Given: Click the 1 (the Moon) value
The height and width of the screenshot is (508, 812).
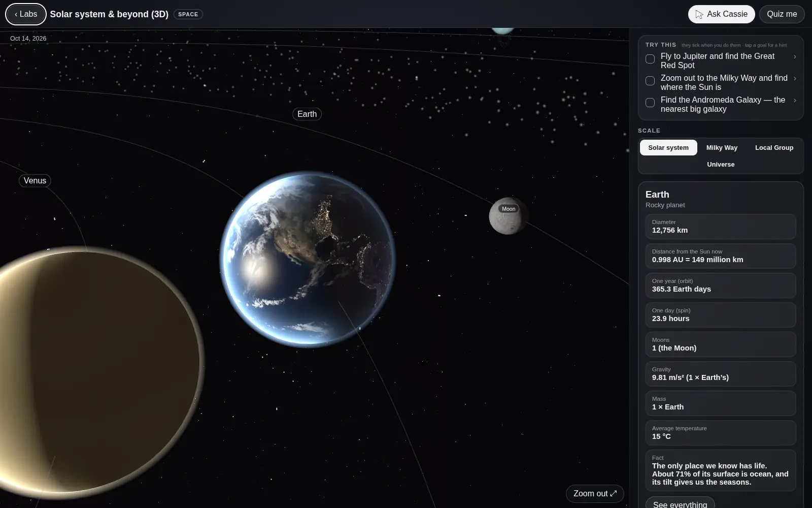Looking at the screenshot, I should (x=674, y=348).
